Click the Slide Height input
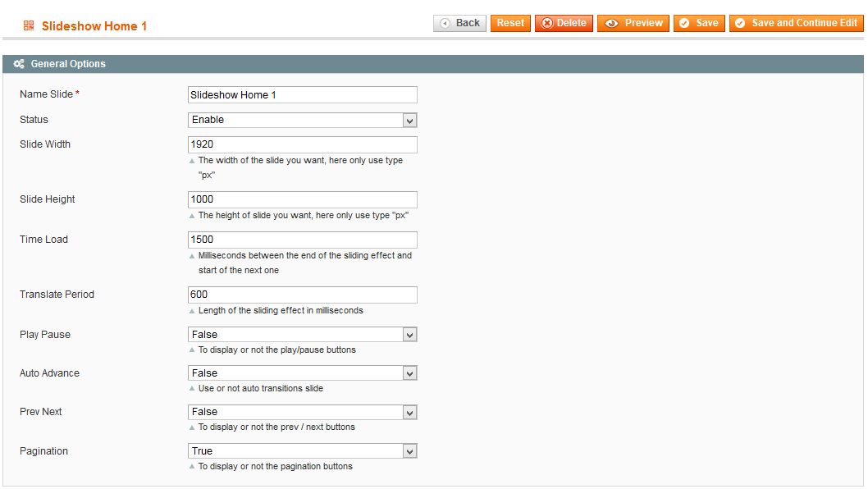 click(x=302, y=199)
